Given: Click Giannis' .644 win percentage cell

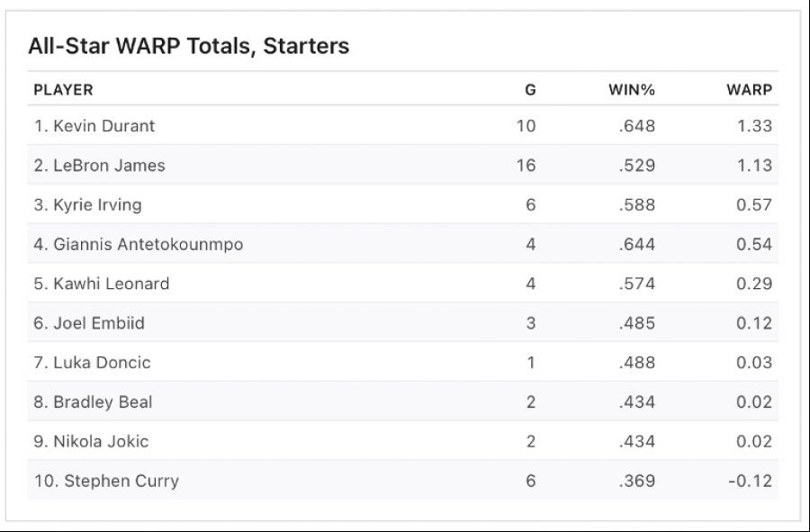Looking at the screenshot, I should (637, 245).
